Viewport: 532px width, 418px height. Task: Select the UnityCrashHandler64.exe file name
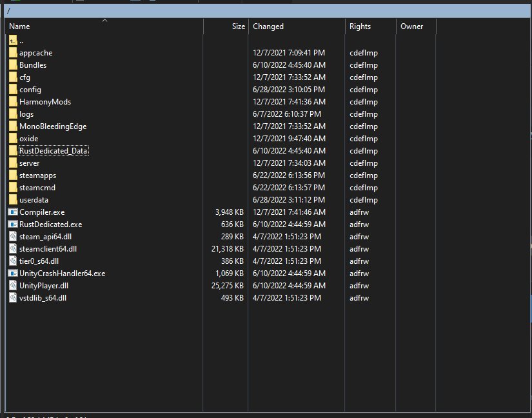coord(63,273)
